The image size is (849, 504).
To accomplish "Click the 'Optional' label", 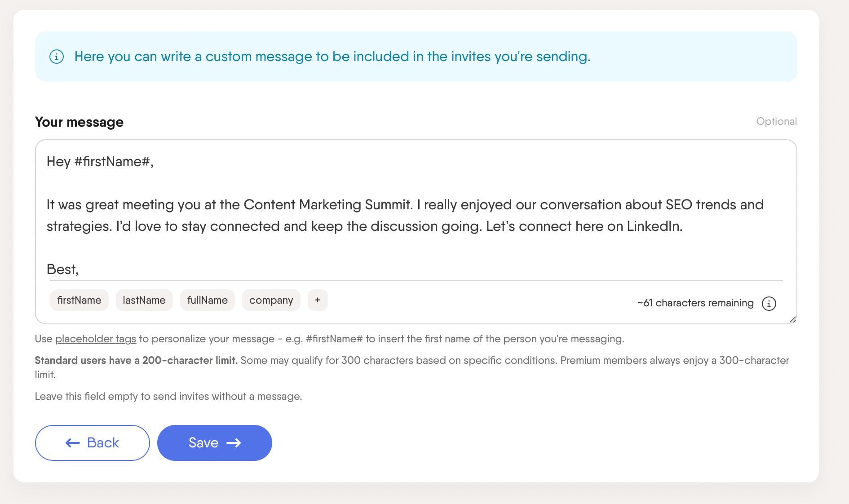I will [776, 121].
